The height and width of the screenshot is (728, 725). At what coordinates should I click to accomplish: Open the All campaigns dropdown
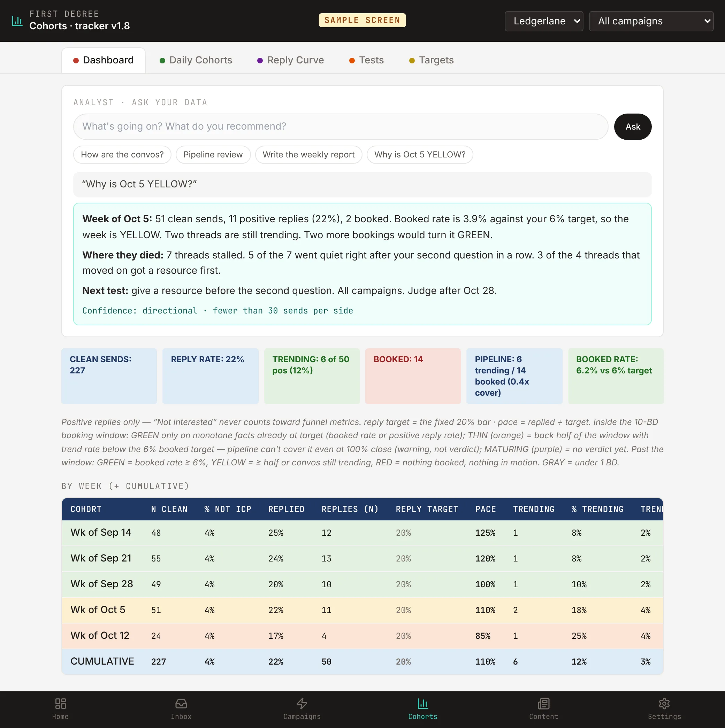click(x=651, y=21)
